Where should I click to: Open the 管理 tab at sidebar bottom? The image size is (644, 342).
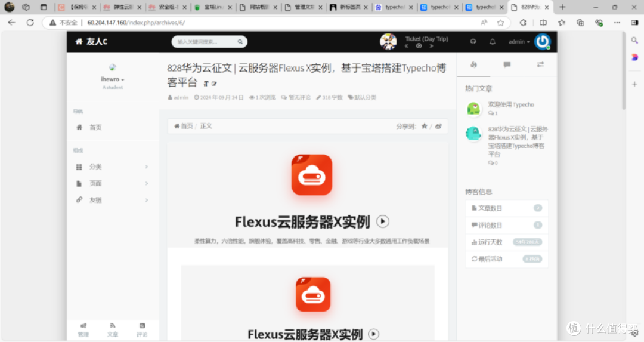[83, 330]
